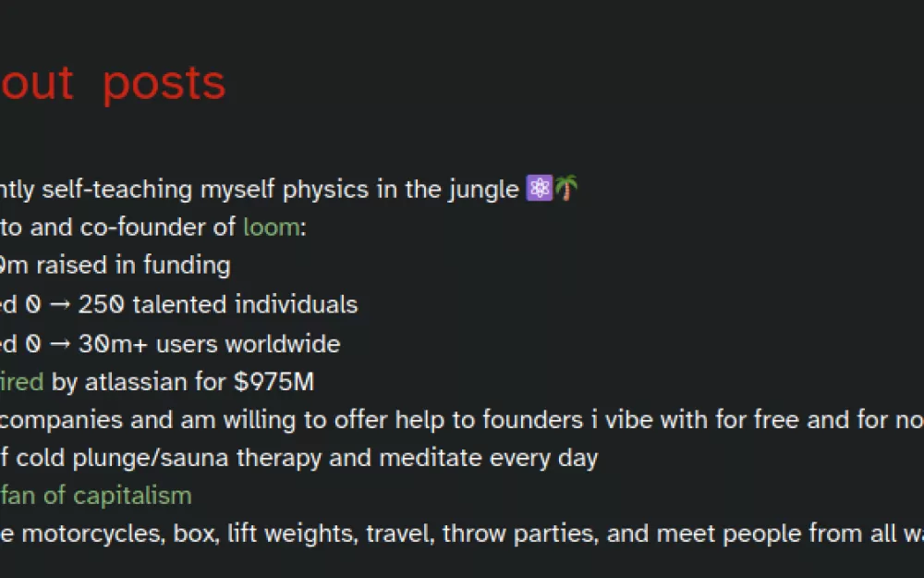Open the partially visible about navigation link
This screenshot has width=924, height=578.
point(37,82)
